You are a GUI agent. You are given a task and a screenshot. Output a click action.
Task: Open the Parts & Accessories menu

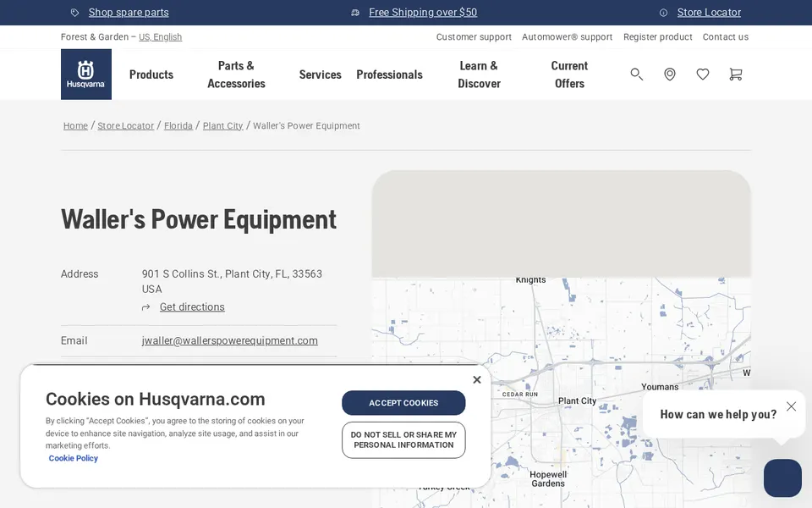tap(236, 75)
